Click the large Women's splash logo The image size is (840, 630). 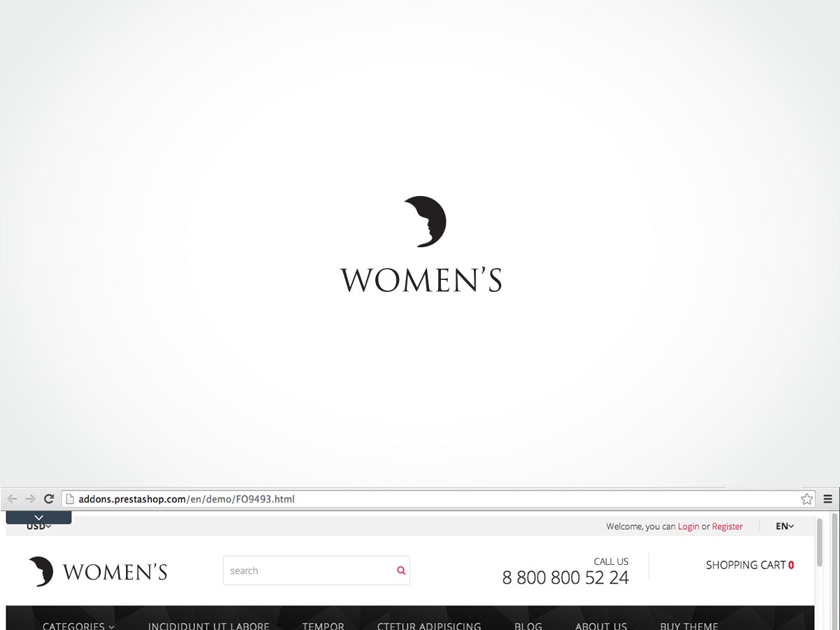point(421,244)
